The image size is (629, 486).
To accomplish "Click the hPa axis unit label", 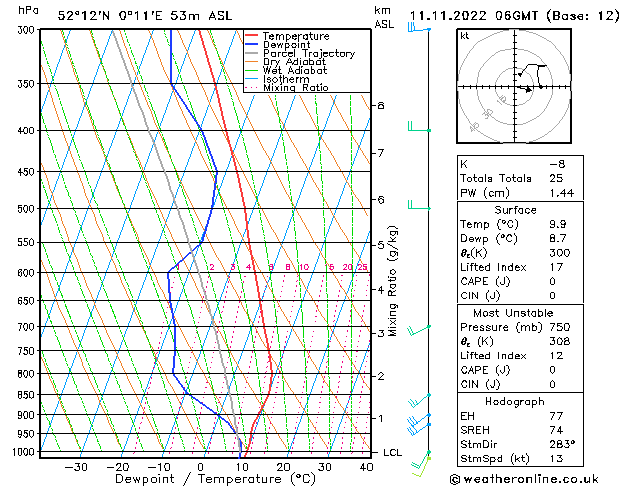I will tap(28, 10).
